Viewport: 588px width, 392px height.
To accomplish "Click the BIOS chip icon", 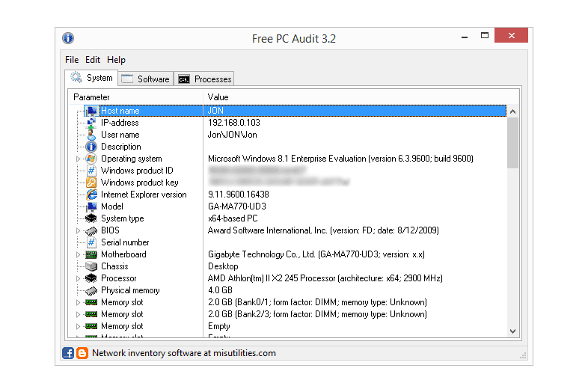I will click(91, 230).
